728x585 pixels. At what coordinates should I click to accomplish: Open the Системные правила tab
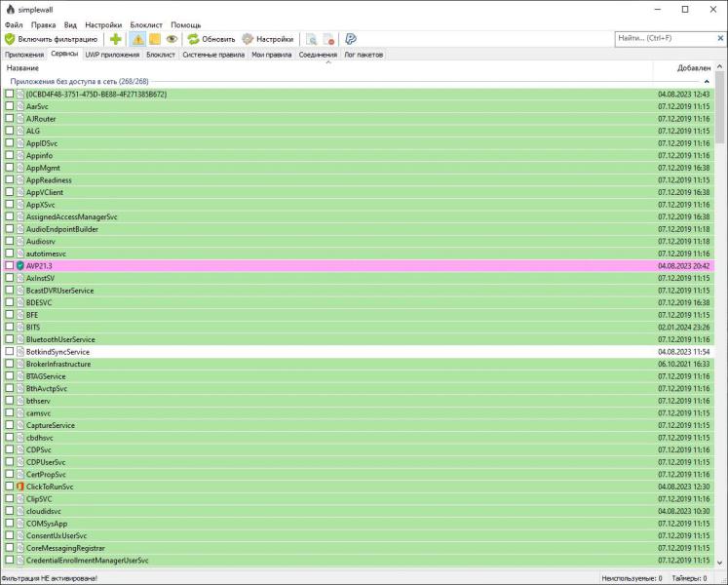(x=213, y=55)
